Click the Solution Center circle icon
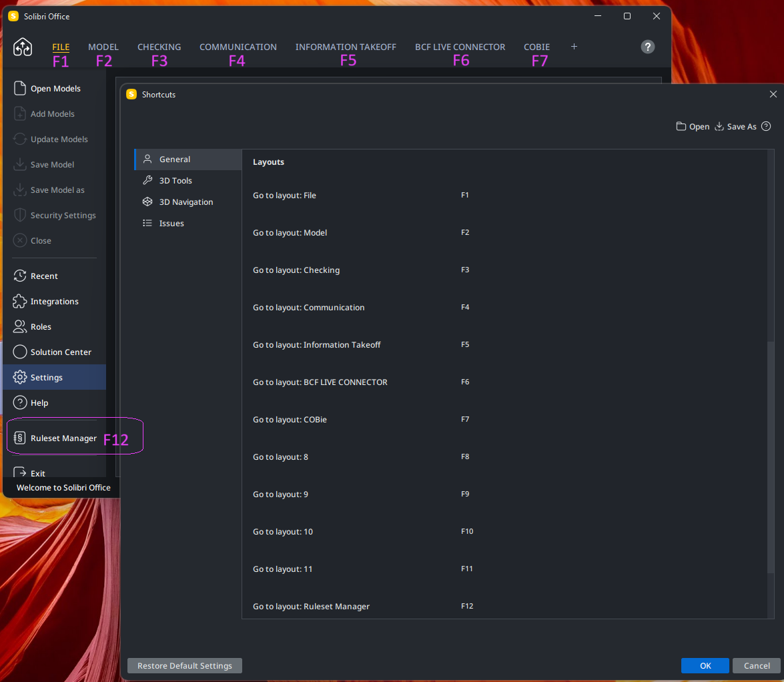 19,352
